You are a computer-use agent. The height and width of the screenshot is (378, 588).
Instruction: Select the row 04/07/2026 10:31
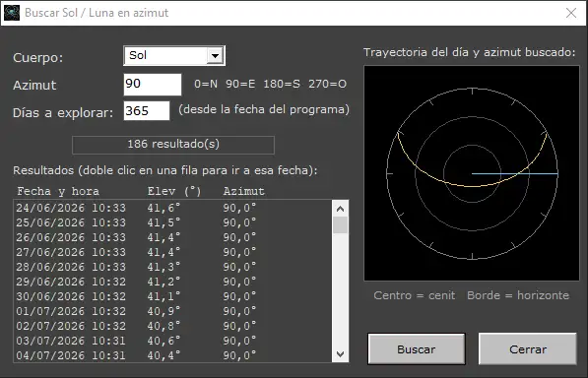172,355
